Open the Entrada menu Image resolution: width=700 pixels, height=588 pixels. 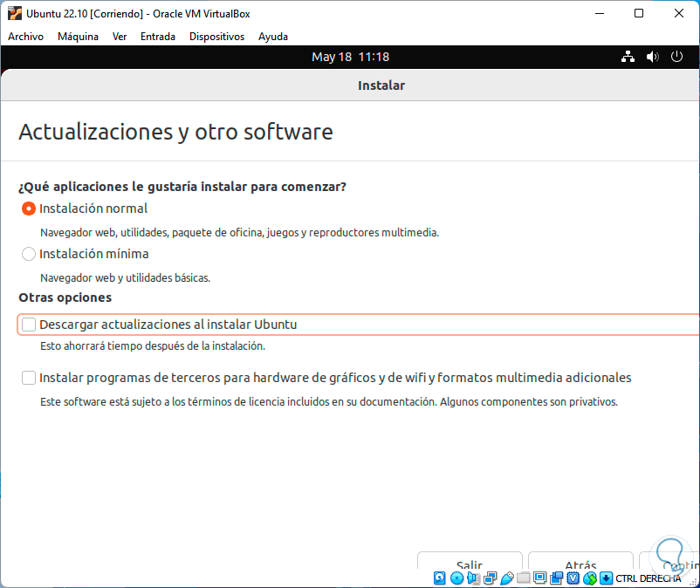[158, 37]
